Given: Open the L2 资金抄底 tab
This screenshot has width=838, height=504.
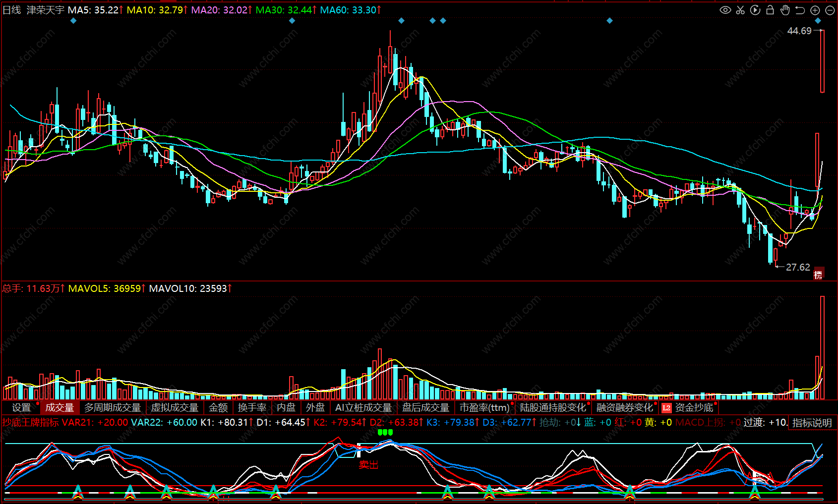Looking at the screenshot, I should (x=689, y=407).
